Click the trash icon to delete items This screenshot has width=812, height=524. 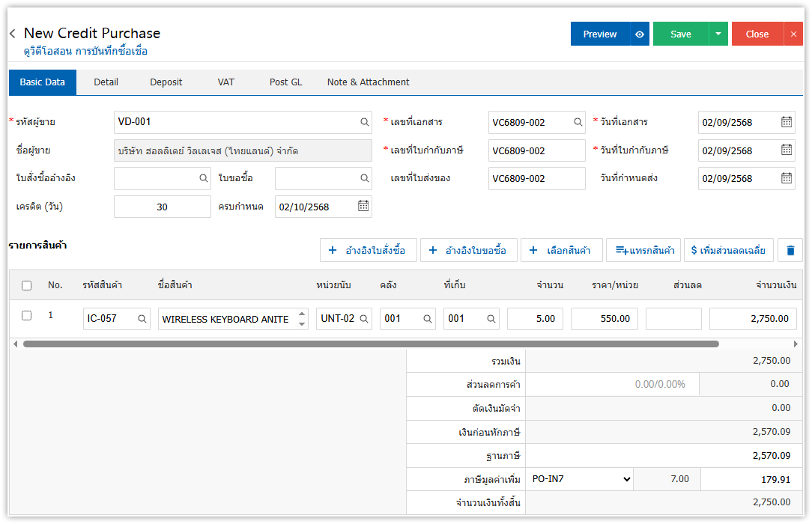[x=790, y=250]
